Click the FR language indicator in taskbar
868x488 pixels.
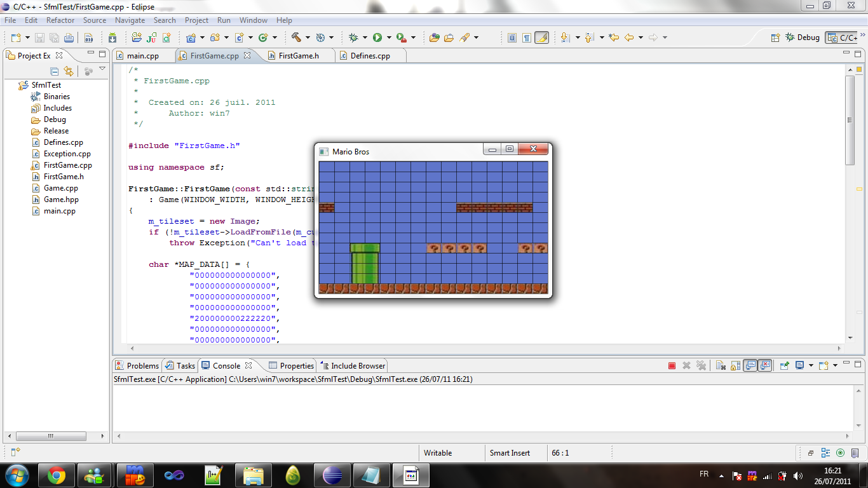click(704, 475)
